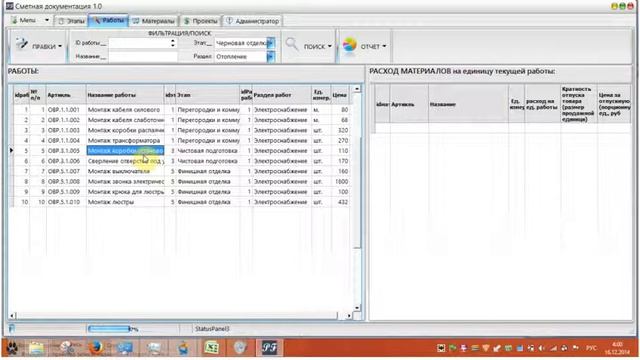Focus the ID работы input field
Viewport: 640px width, 360px height.
[x=139, y=43]
